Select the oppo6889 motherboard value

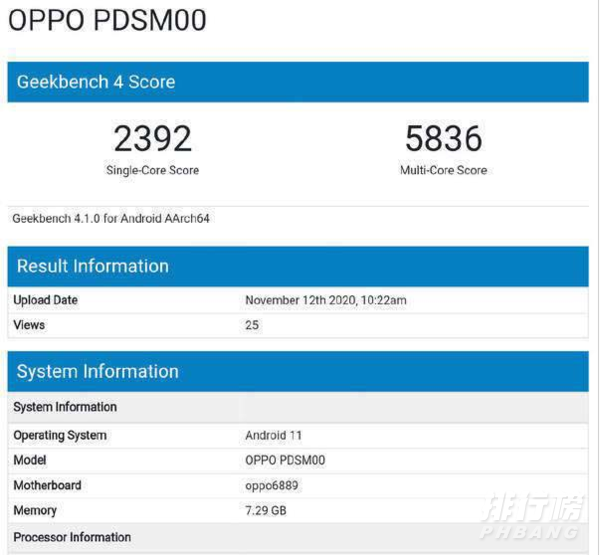[272, 485]
